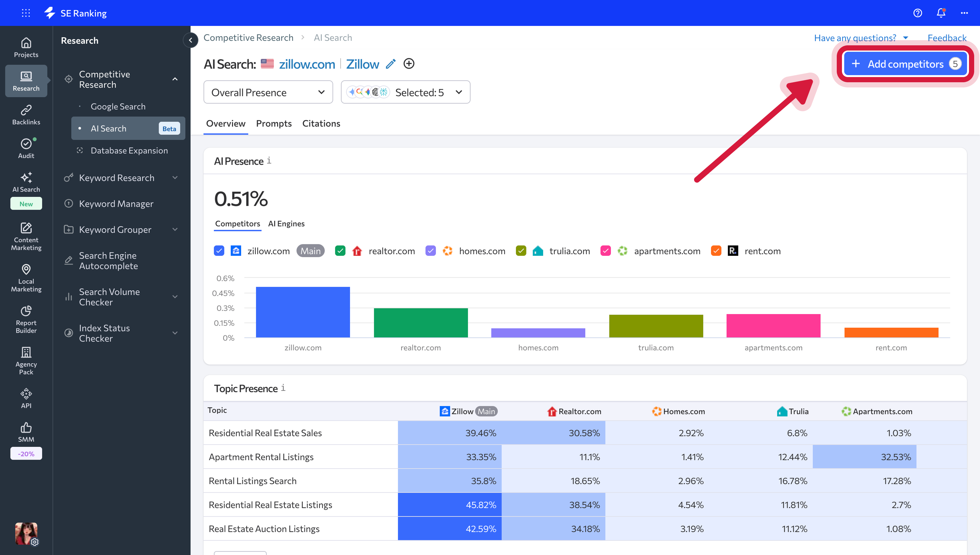Select the Competitors chart tab
Screen dimensions: 980x555
coord(237,223)
